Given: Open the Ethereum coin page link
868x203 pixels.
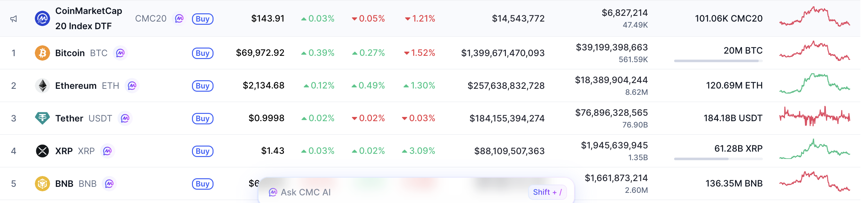Looking at the screenshot, I should tap(76, 86).
